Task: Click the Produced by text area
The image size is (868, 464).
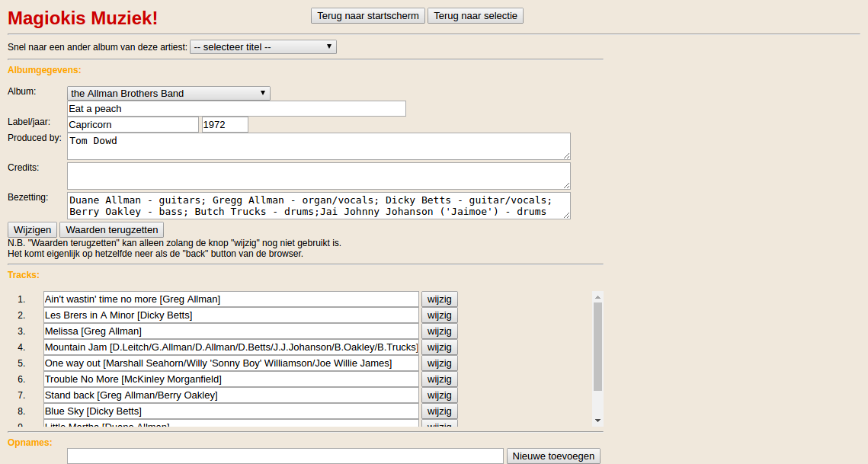Action: click(x=319, y=146)
